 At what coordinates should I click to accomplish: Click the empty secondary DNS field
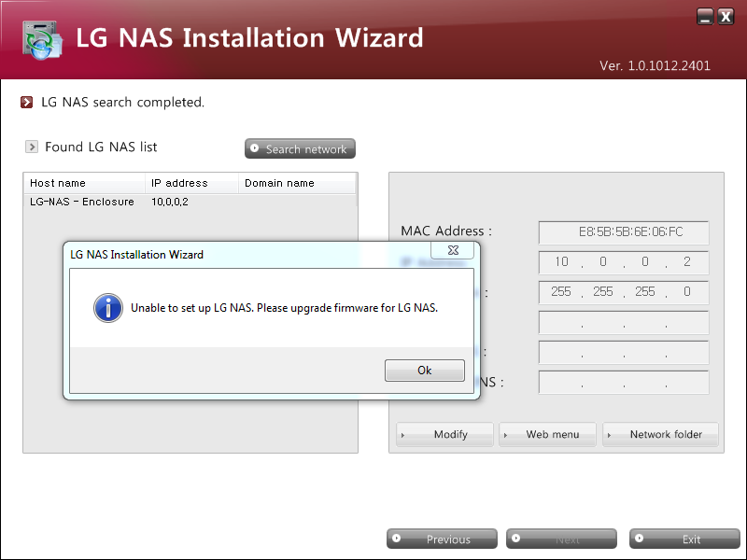pyautogui.click(x=624, y=383)
